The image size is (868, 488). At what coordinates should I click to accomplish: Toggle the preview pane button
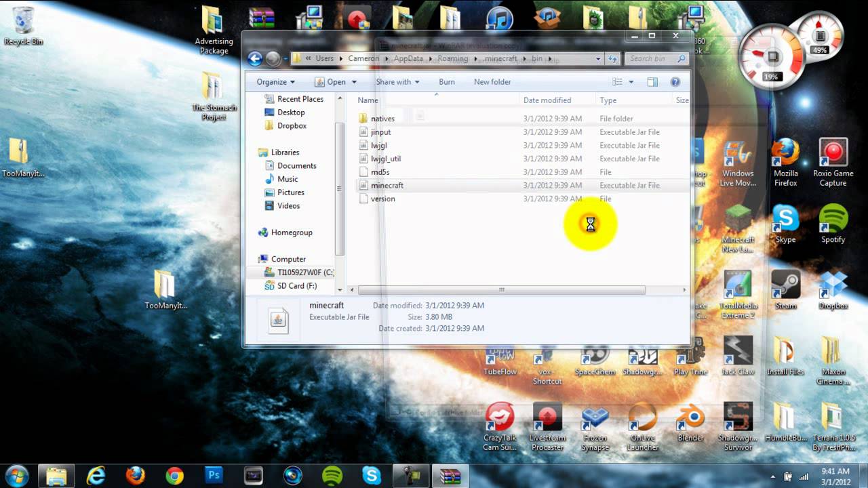tap(652, 82)
